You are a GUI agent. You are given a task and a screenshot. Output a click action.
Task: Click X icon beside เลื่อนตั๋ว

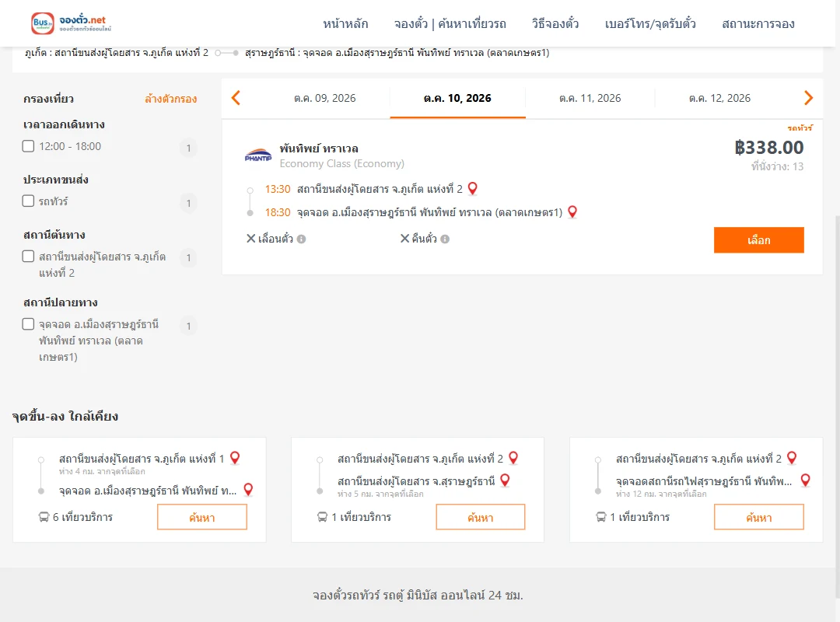[x=250, y=239]
